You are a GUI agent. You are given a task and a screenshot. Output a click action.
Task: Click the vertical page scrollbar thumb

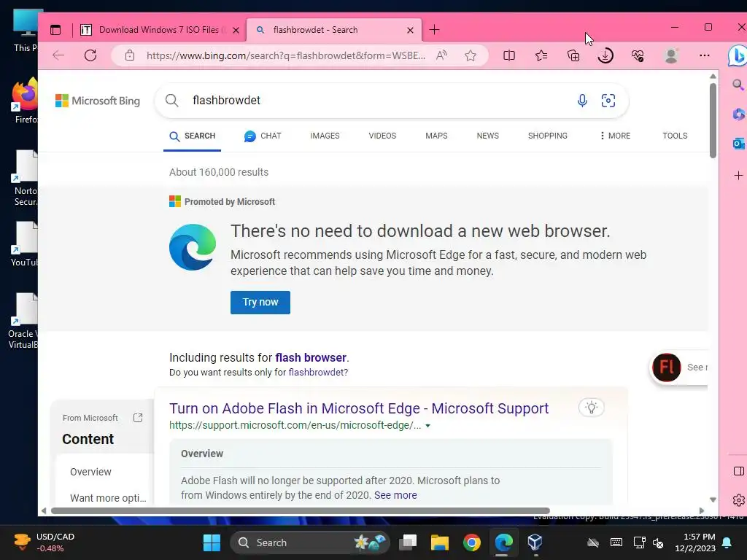coord(713,120)
